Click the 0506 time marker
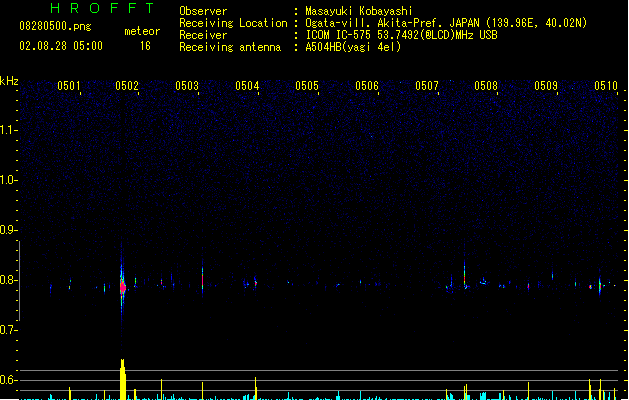629x400 pixels. pos(367,86)
